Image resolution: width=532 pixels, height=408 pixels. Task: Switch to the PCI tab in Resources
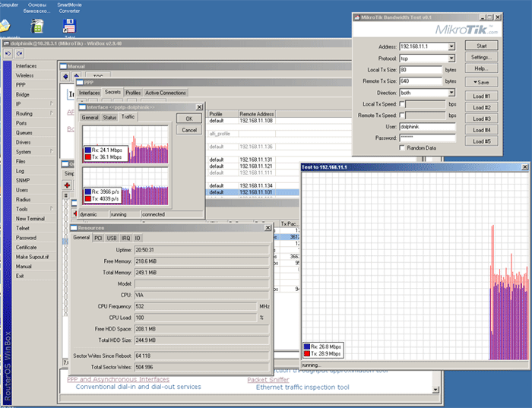98,238
